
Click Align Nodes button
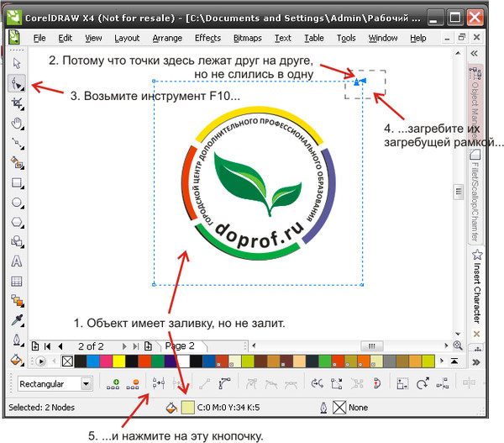point(443,383)
